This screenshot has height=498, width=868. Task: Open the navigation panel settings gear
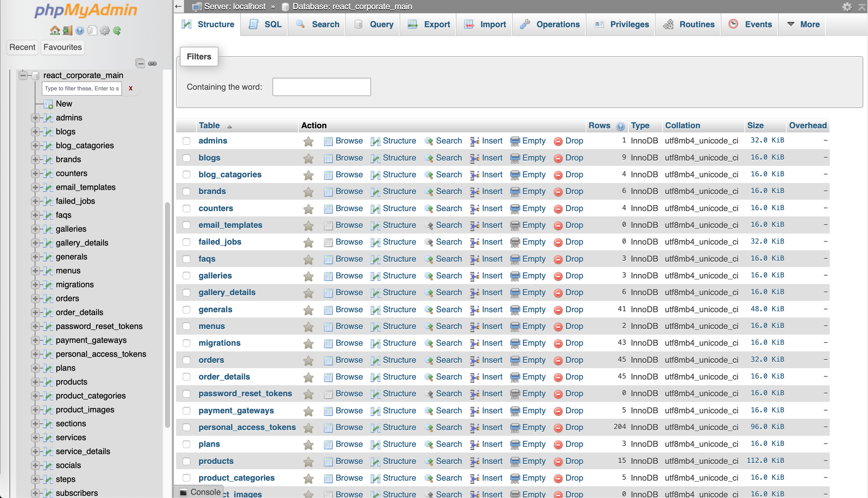[105, 31]
